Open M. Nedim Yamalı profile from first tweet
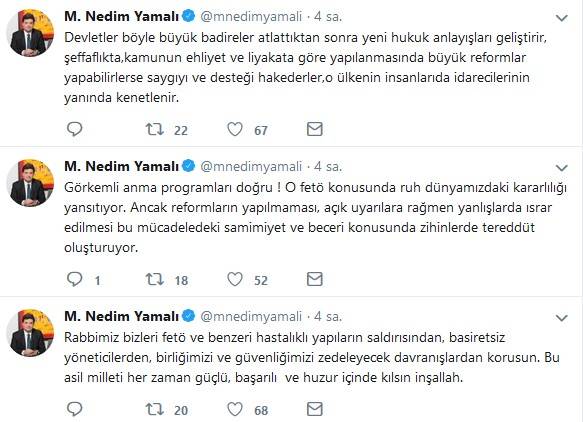Viewport: 583px width, 422px height. [x=121, y=16]
